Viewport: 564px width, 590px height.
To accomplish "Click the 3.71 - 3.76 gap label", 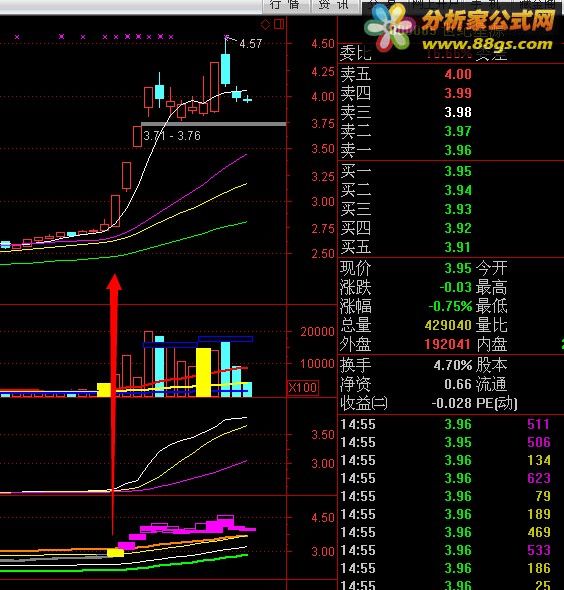I will [x=172, y=135].
